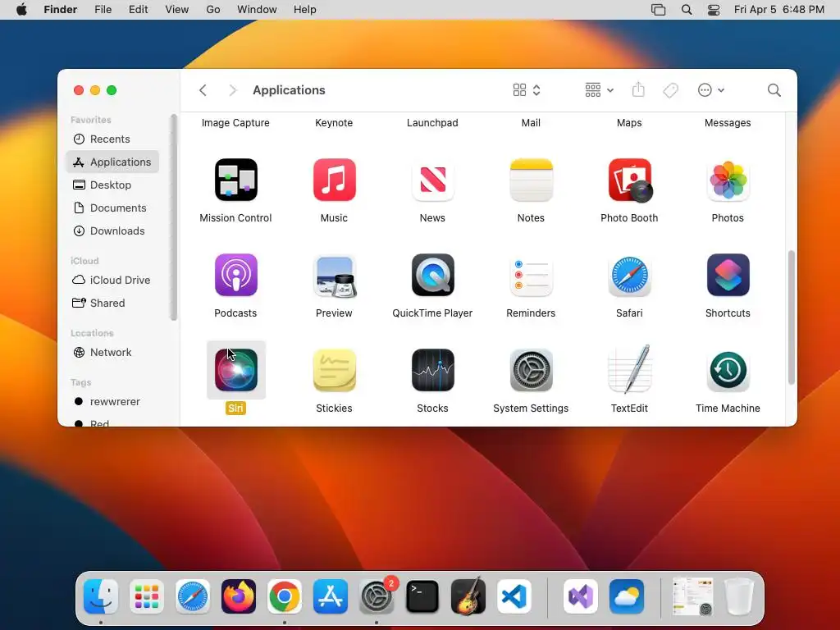Image resolution: width=840 pixels, height=630 pixels.
Task: Click the Finder window search icon
Action: 774,90
